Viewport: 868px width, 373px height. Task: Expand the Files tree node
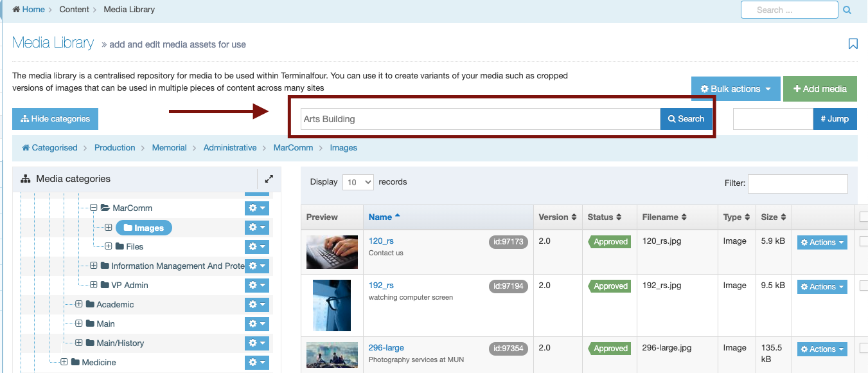coord(109,246)
